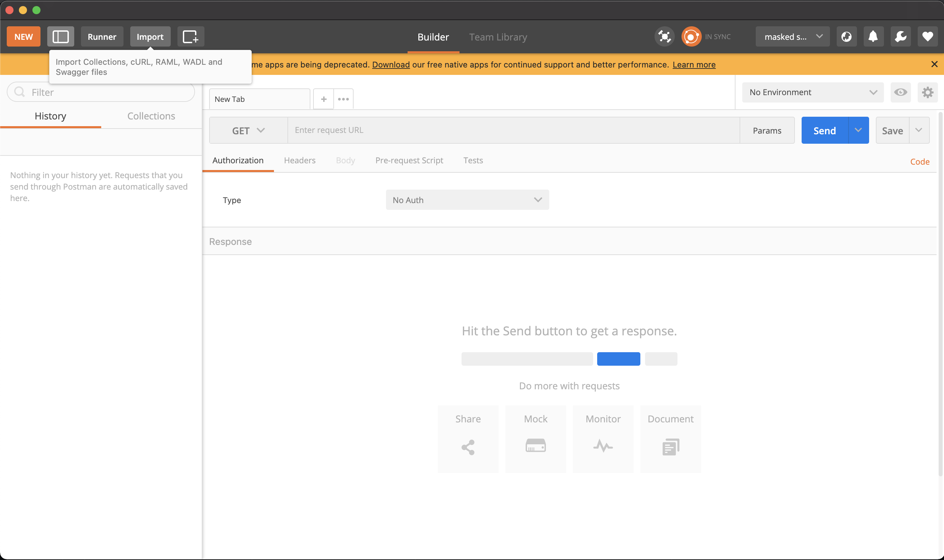Open environment quick look eye icon
Viewport: 944px width, 560px height.
pos(900,92)
